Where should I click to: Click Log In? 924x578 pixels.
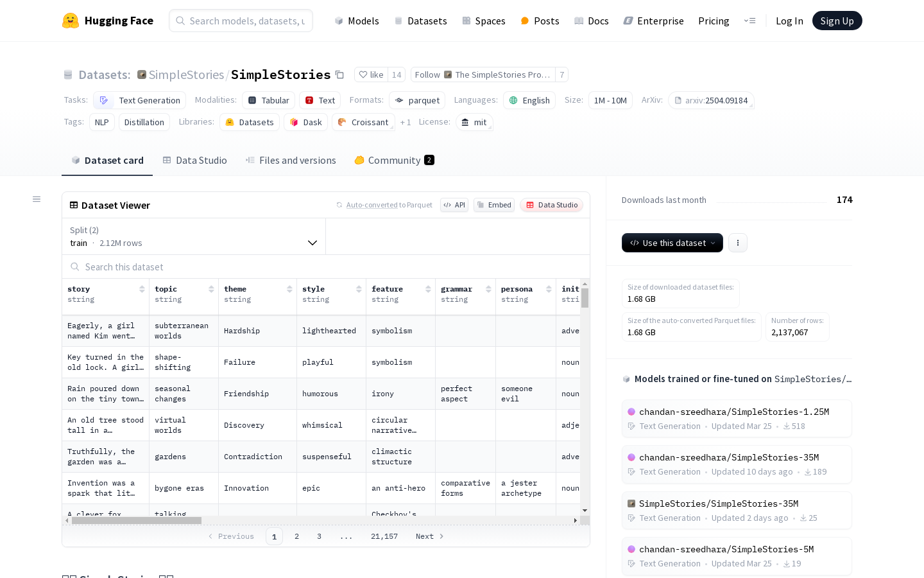click(789, 21)
